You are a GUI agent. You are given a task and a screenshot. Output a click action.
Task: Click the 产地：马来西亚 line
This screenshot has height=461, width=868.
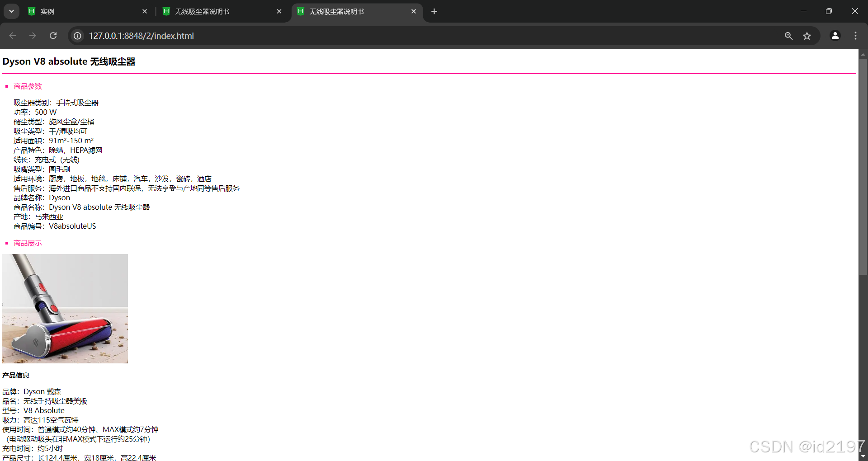pyautogui.click(x=38, y=216)
